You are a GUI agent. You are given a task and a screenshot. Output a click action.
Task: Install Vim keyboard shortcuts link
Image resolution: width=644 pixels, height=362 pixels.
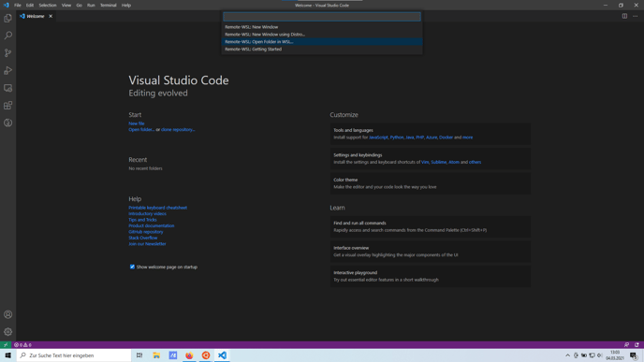point(425,162)
